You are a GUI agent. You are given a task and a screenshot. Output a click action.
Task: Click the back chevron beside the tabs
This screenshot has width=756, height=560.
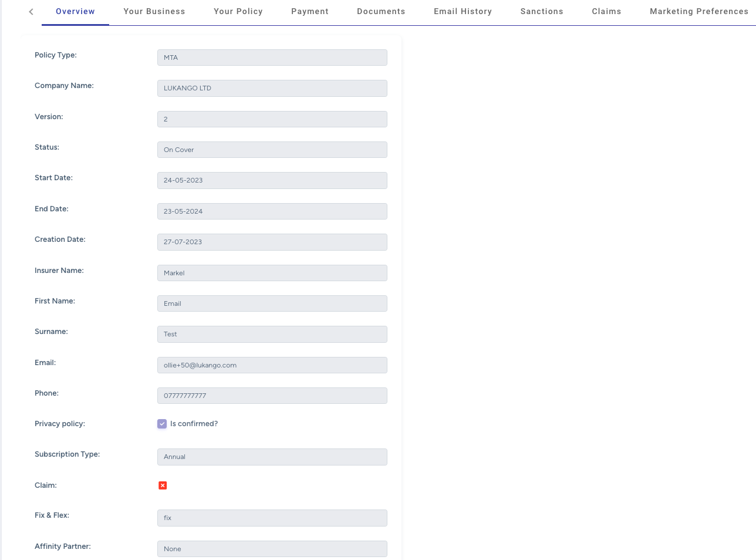pyautogui.click(x=31, y=11)
